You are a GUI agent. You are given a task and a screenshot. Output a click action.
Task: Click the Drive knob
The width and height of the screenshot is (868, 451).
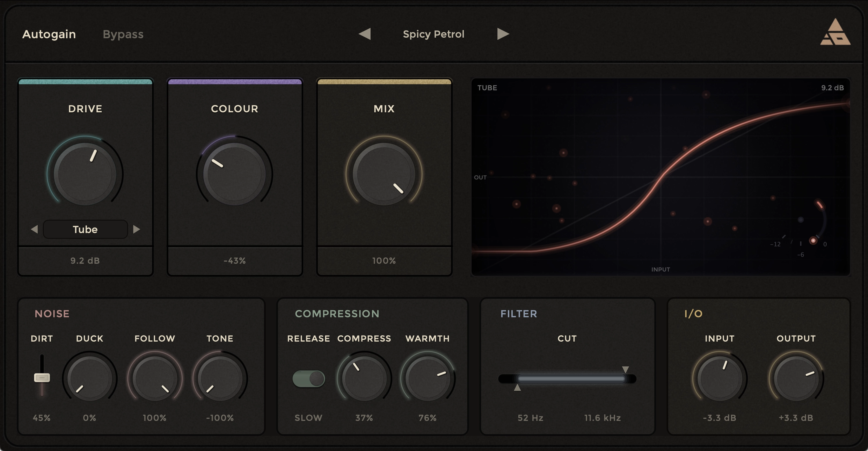[x=85, y=174]
